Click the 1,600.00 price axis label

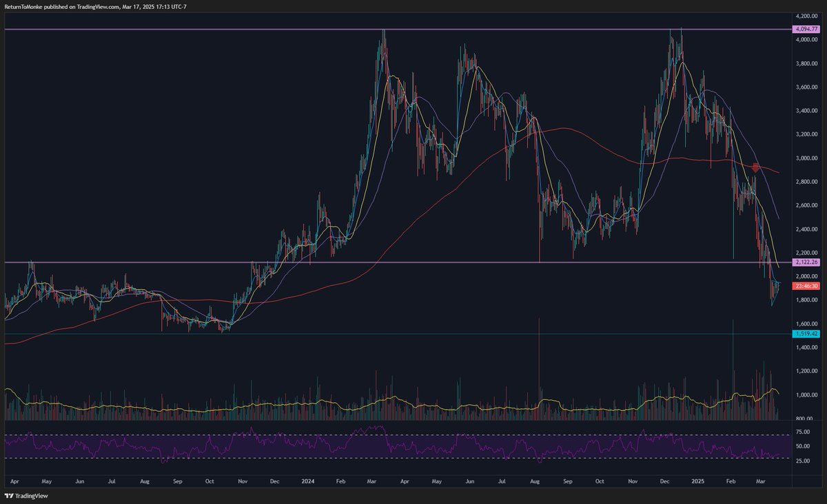click(806, 324)
